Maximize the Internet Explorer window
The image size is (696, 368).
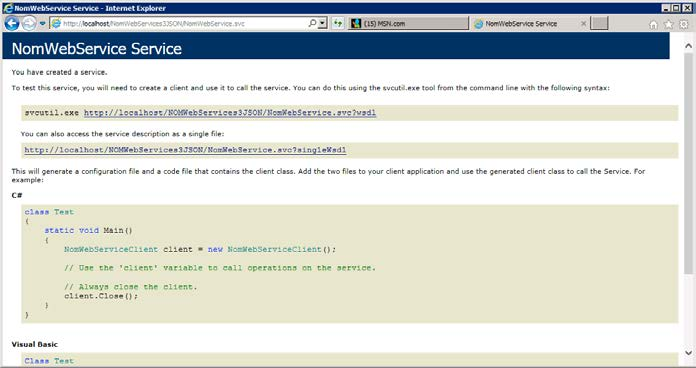coord(676,8)
